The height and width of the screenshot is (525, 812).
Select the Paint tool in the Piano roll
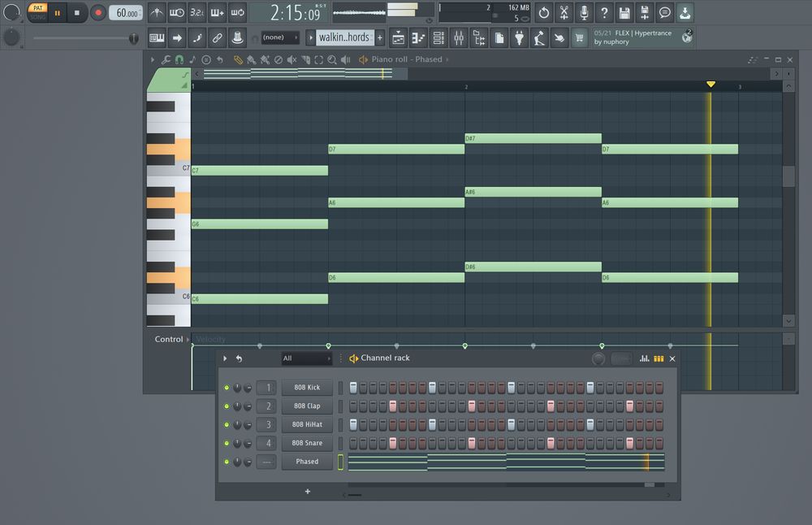coord(250,59)
